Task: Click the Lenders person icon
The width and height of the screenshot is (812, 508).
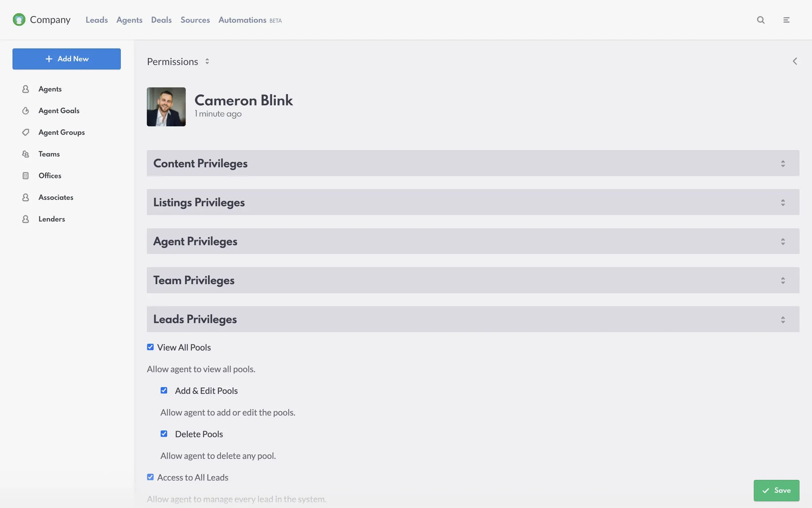Action: click(25, 219)
